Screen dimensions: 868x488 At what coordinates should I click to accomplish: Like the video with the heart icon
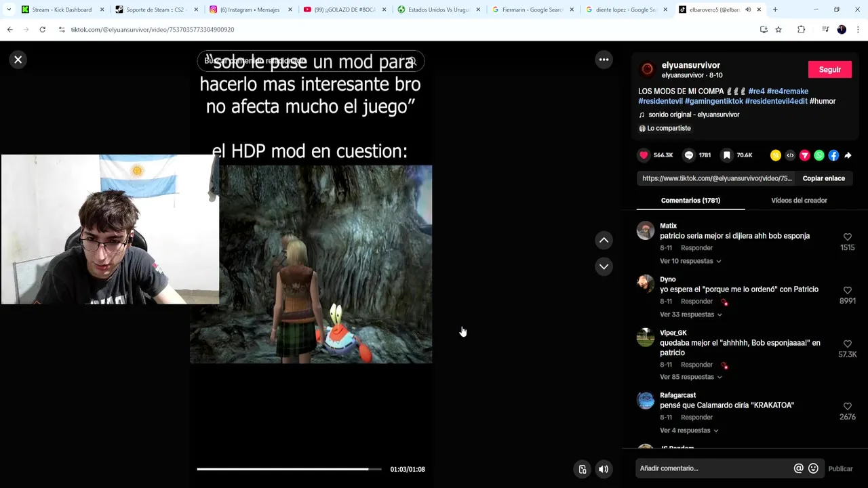(x=644, y=155)
